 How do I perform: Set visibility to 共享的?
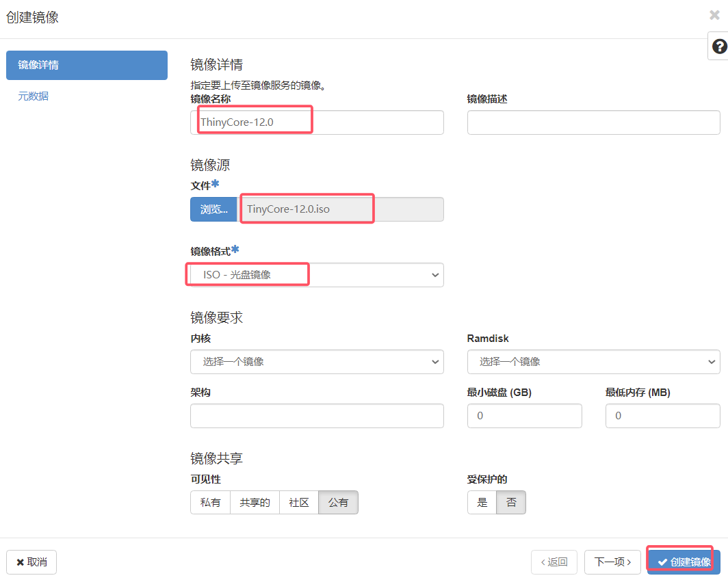click(255, 503)
